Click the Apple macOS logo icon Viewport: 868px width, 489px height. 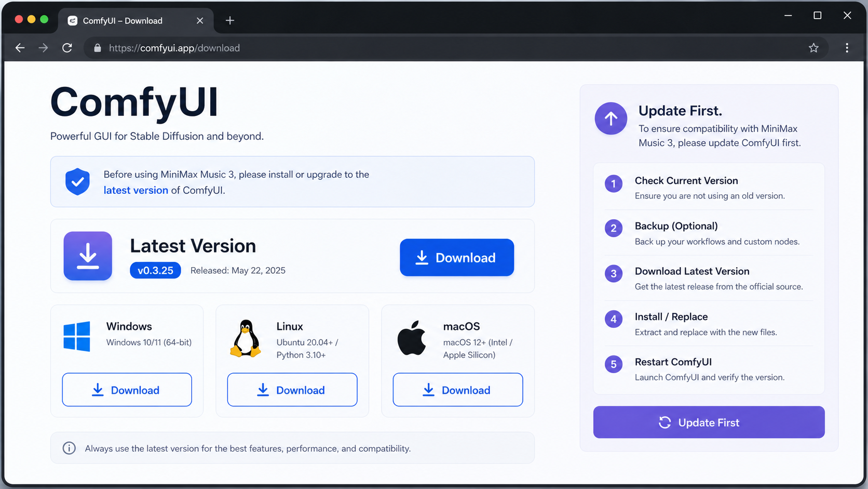point(411,338)
